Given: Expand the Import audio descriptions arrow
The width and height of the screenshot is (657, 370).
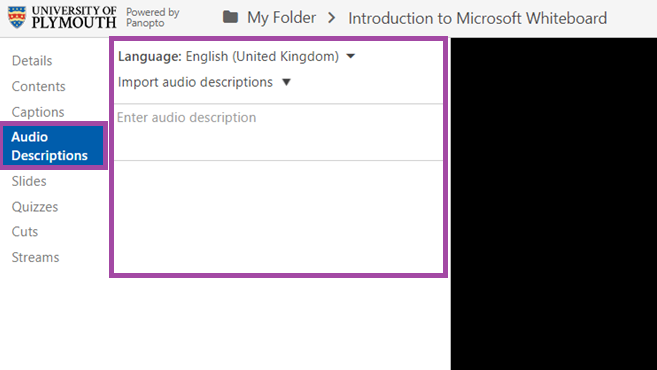Looking at the screenshot, I should point(286,82).
